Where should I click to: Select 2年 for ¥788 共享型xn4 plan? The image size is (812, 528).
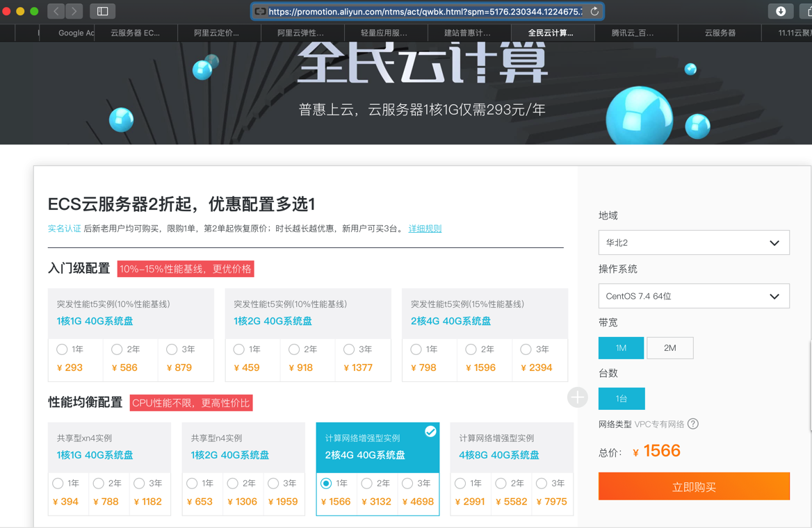click(99, 483)
